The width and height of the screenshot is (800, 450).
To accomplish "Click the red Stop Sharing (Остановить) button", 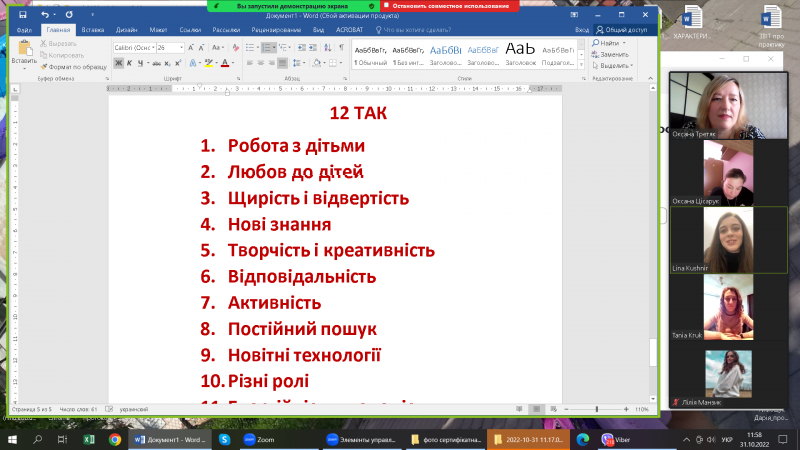I will (x=450, y=6).
